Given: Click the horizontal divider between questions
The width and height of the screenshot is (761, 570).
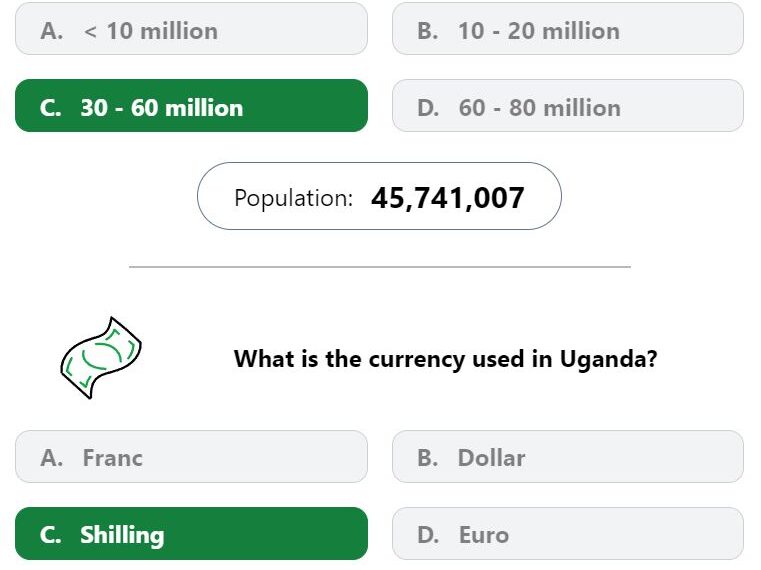Looking at the screenshot, I should pos(379,267).
